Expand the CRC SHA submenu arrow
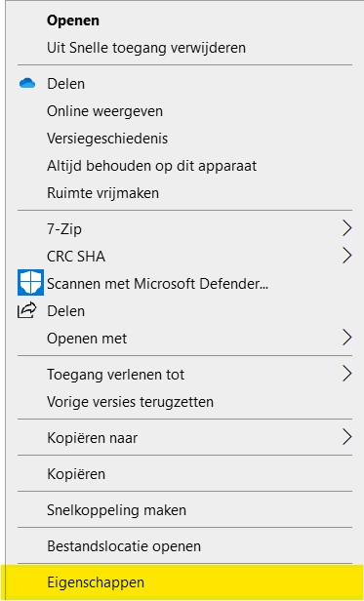 click(x=346, y=256)
